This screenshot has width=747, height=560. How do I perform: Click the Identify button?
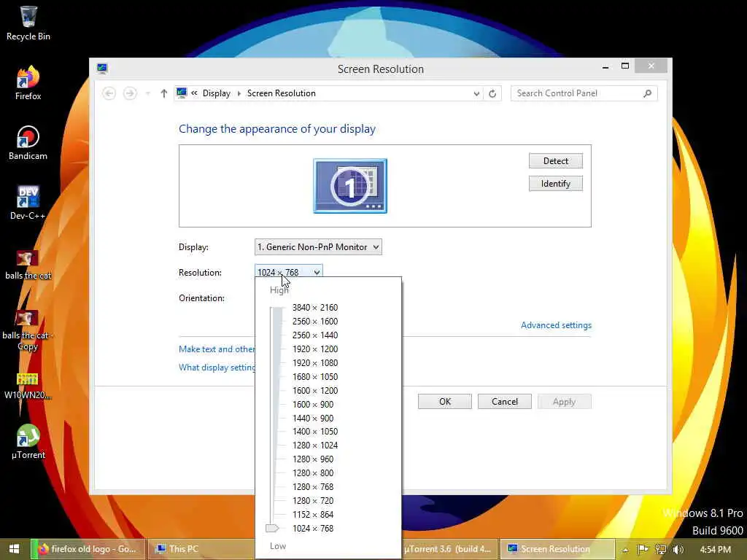pyautogui.click(x=555, y=184)
